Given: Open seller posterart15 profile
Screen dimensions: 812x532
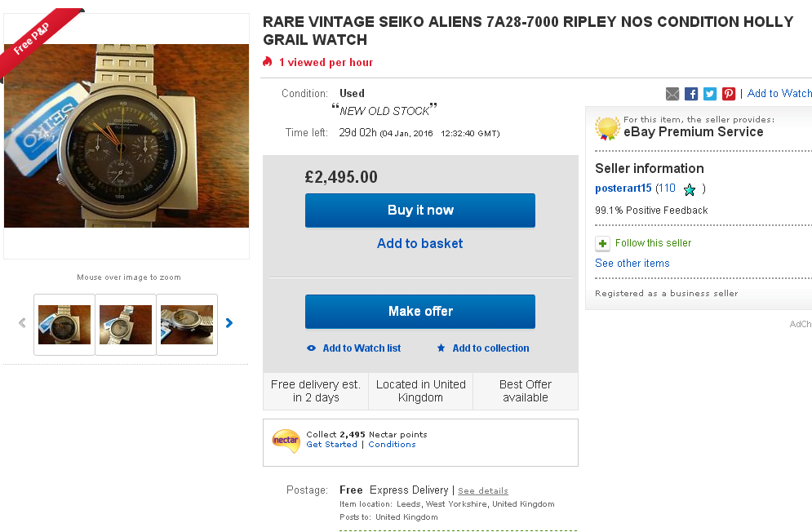Looking at the screenshot, I should [x=623, y=188].
